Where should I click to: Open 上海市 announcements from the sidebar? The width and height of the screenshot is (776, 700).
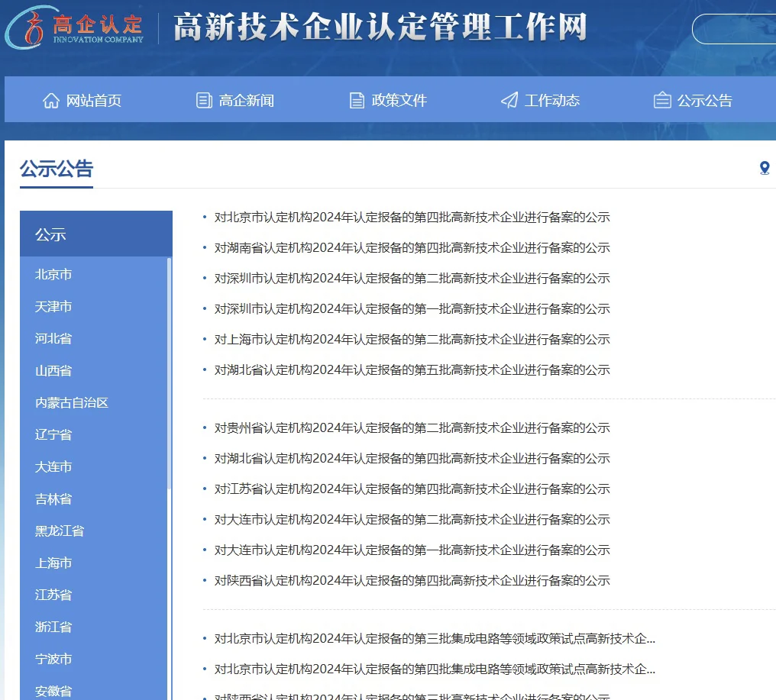coord(53,563)
